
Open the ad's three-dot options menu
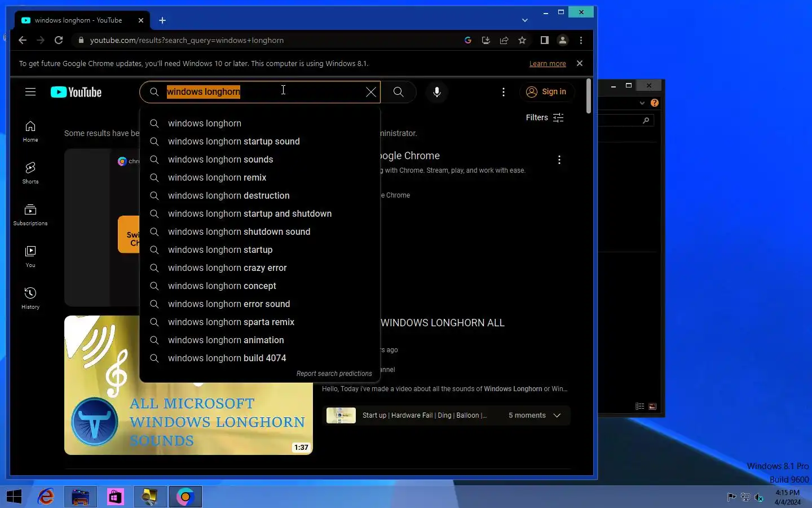pyautogui.click(x=559, y=160)
